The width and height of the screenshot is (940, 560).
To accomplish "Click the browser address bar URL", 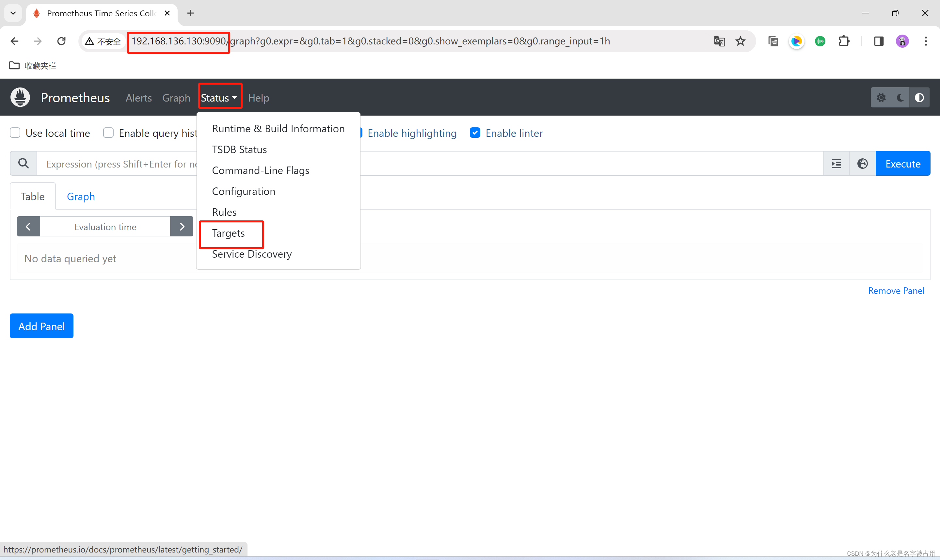I will [371, 41].
